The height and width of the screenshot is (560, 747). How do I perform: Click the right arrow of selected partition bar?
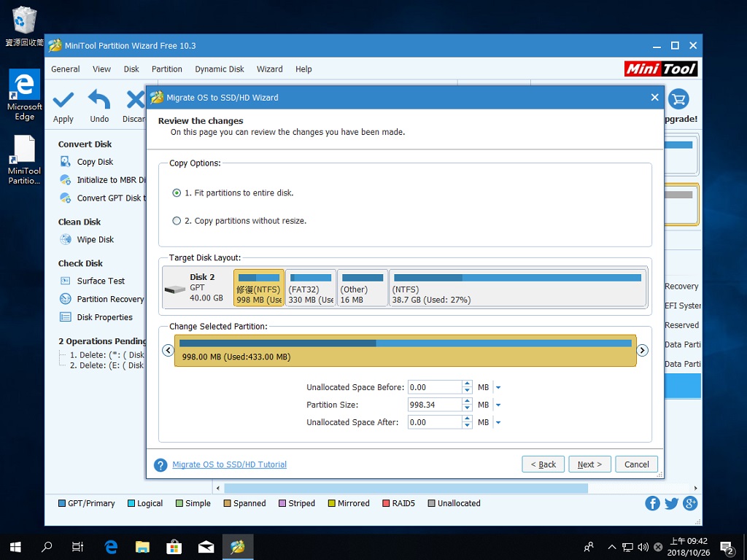coord(642,351)
